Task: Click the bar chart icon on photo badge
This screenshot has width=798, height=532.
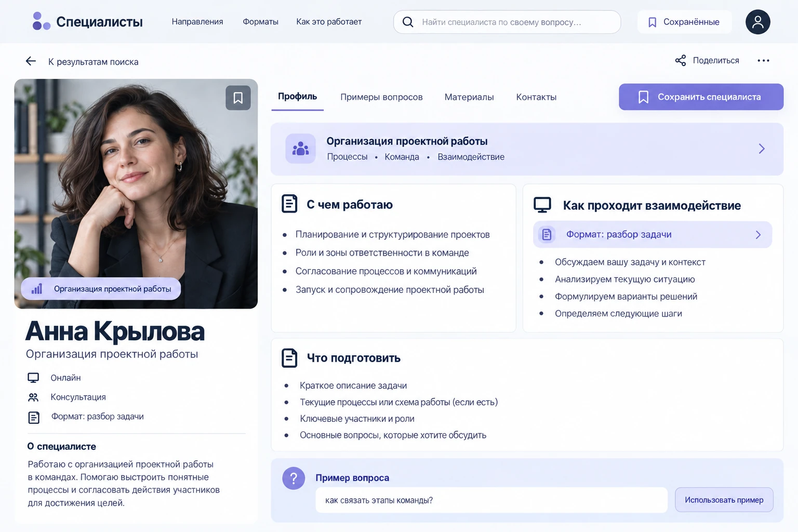Action: point(37,289)
